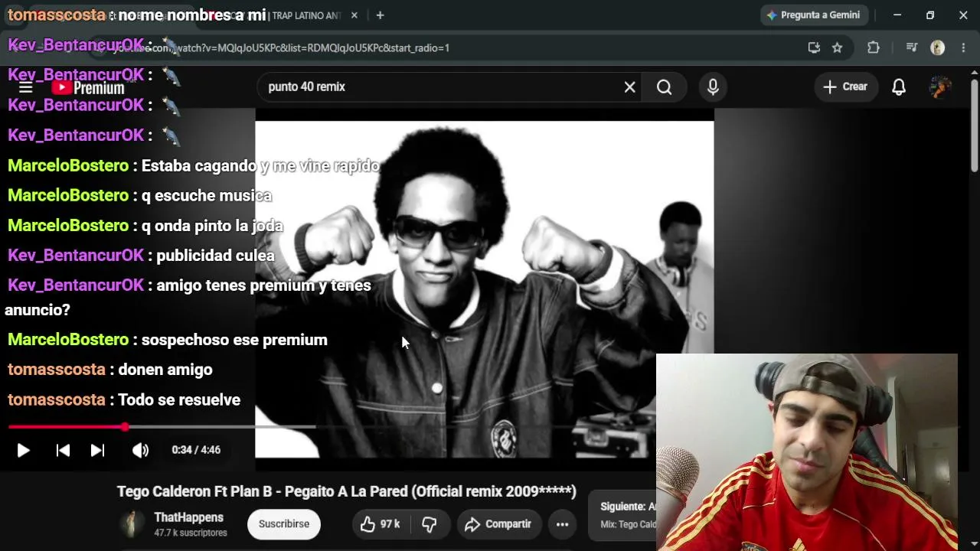Image resolution: width=980 pixels, height=551 pixels.
Task: Skip to the next track
Action: pos(97,450)
